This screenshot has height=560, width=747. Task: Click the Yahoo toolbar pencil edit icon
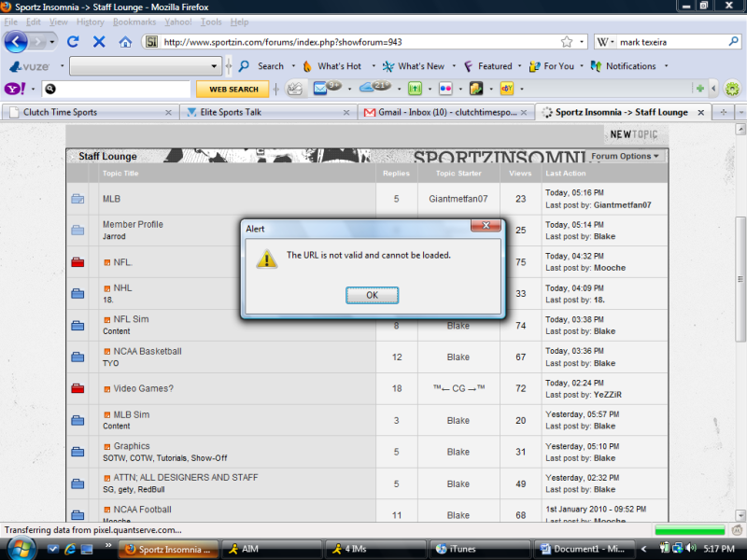[x=295, y=89]
